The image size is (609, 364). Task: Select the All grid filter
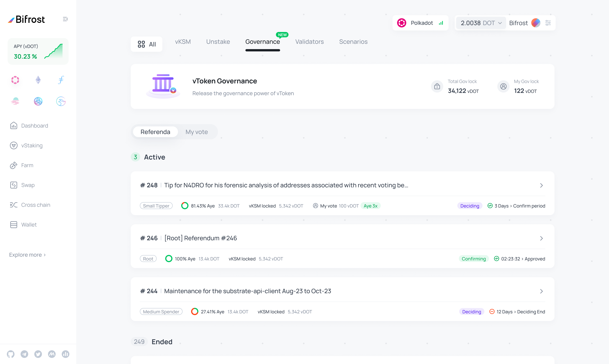147,44
